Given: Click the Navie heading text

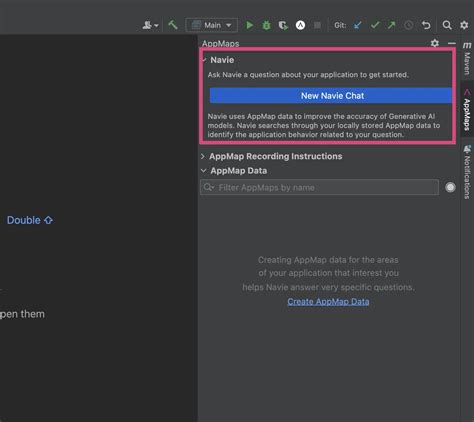Looking at the screenshot, I should pyautogui.click(x=222, y=60).
